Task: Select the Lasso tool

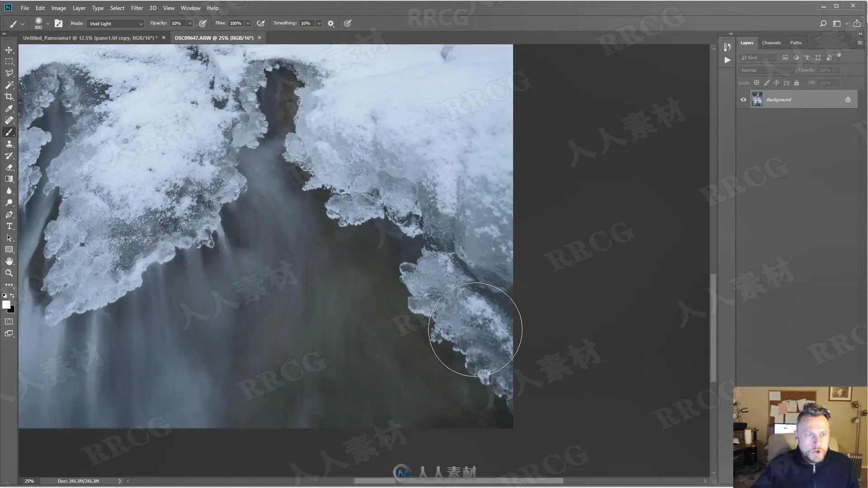Action: (x=9, y=73)
